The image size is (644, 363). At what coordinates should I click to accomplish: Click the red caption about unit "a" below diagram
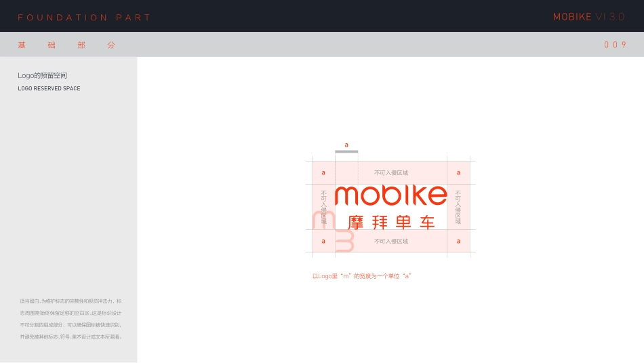pyautogui.click(x=362, y=276)
